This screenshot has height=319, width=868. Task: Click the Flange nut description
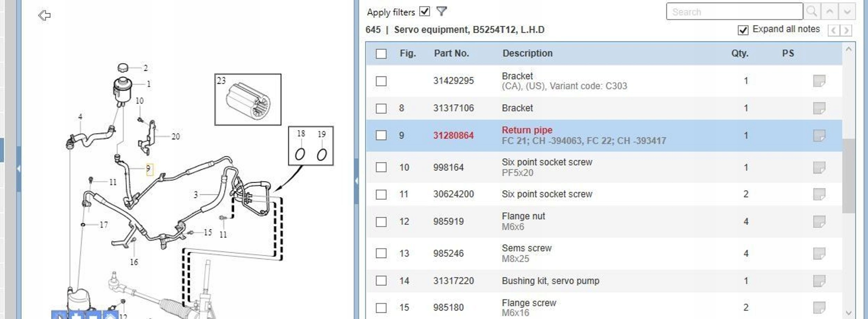coord(523,216)
